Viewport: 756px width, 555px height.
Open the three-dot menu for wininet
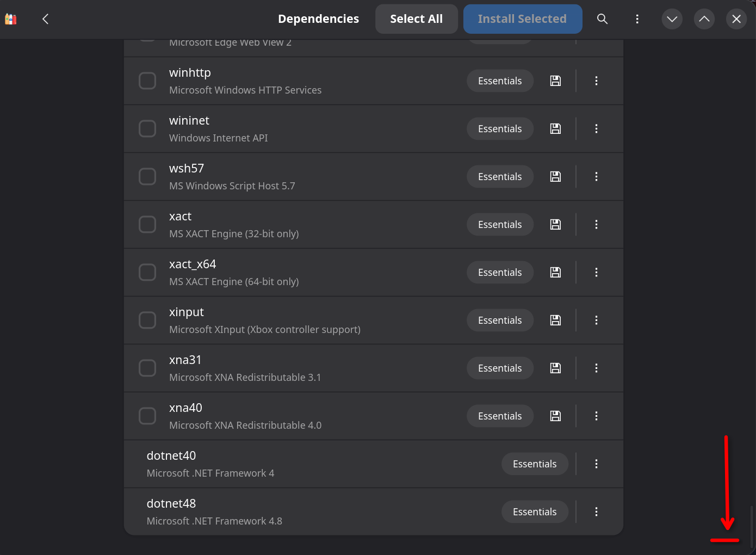point(597,129)
